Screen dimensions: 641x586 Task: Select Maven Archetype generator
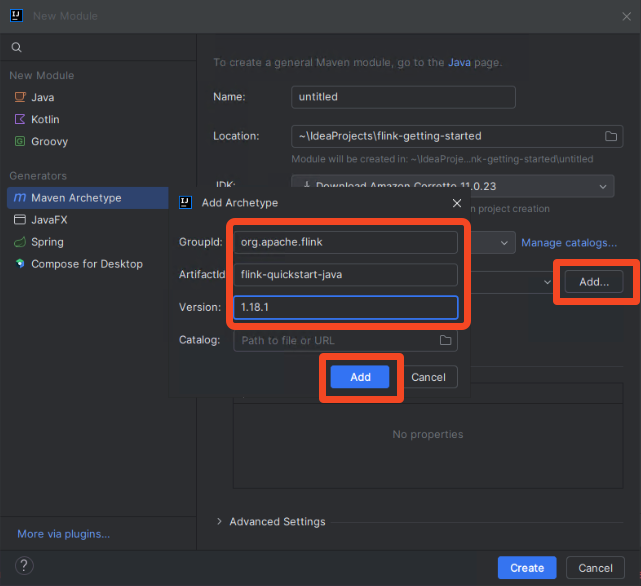point(88,198)
